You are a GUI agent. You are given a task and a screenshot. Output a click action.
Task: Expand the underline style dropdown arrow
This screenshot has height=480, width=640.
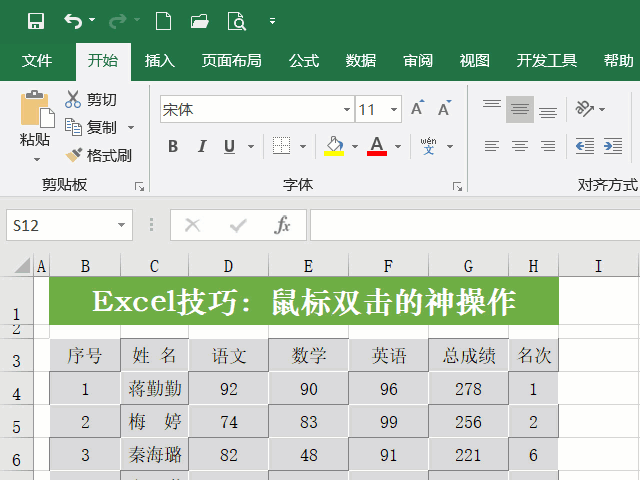[x=251, y=146]
